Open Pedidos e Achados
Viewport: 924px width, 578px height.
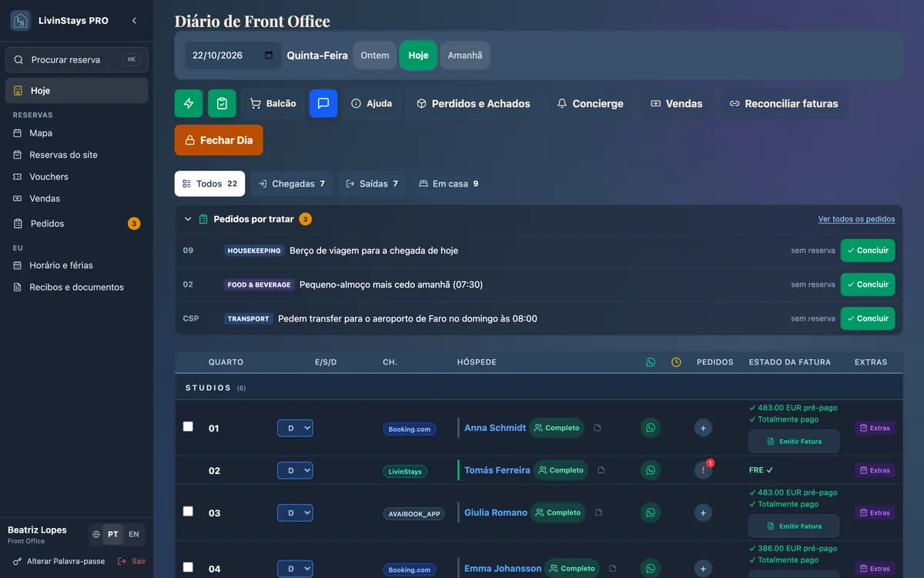tap(474, 103)
